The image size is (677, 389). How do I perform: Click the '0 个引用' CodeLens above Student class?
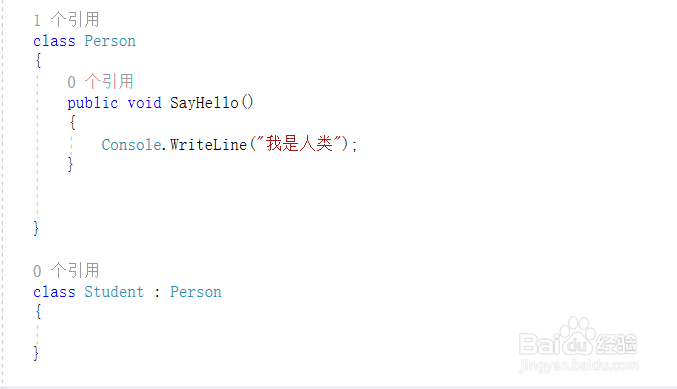[66, 271]
